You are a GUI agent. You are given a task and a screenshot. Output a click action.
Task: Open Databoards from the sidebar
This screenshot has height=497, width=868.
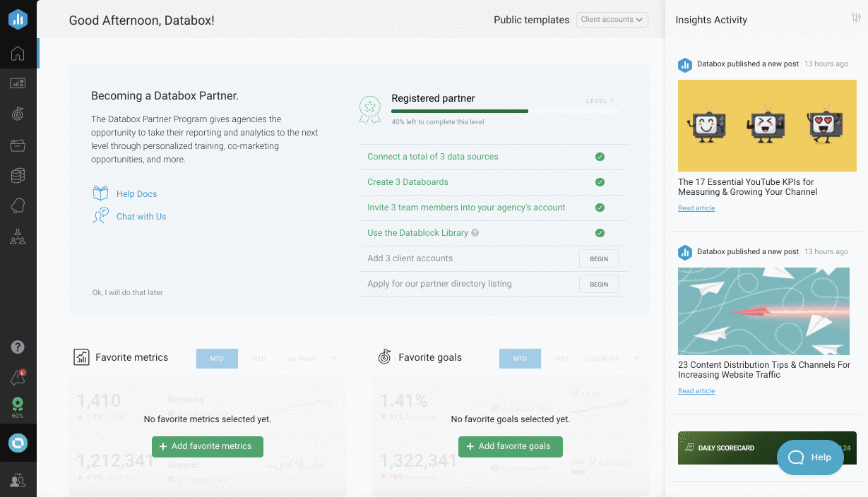click(x=18, y=83)
